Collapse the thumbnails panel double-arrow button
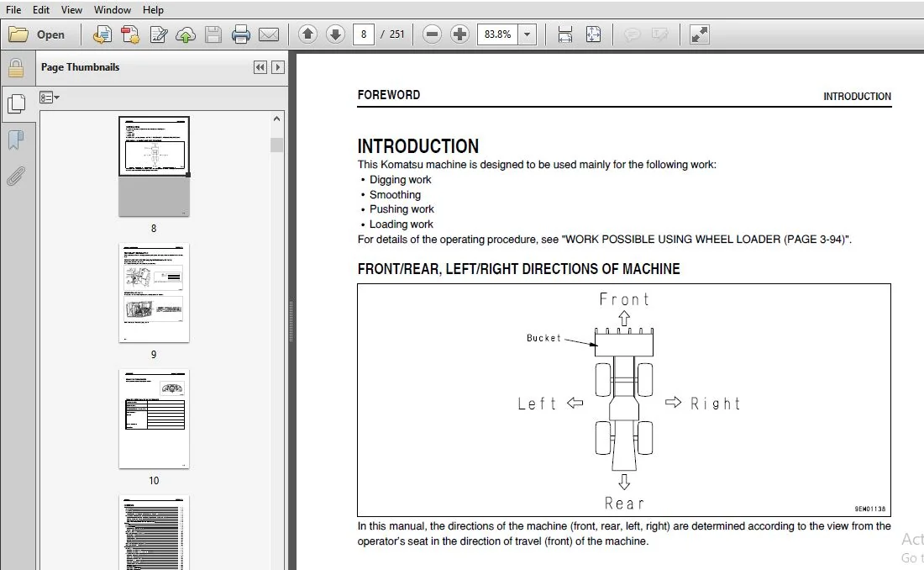924x570 pixels. (x=260, y=67)
